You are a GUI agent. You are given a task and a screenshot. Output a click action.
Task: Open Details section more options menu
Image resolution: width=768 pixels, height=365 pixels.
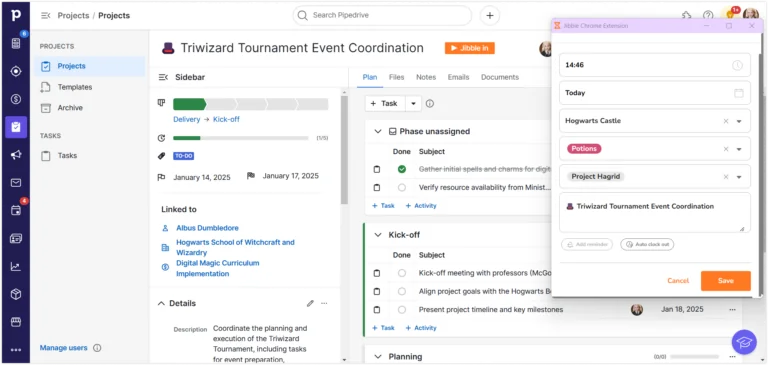click(324, 303)
